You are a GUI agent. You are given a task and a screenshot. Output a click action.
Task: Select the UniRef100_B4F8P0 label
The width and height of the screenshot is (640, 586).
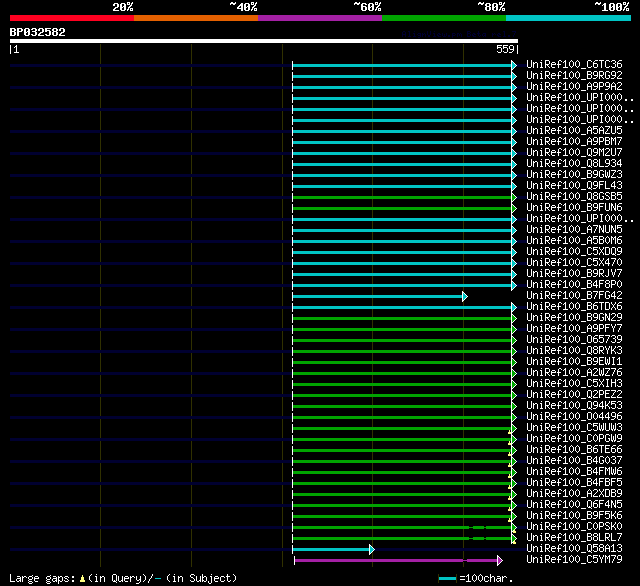point(574,285)
